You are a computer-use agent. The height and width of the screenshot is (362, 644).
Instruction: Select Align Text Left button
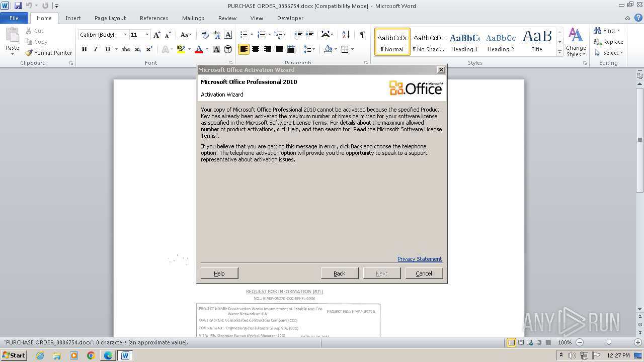pos(244,49)
